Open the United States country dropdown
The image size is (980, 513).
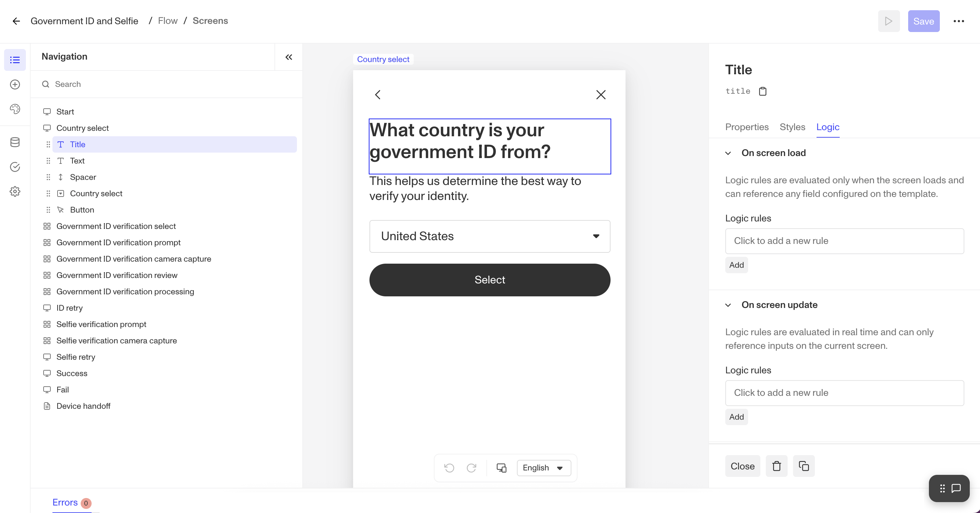490,236
